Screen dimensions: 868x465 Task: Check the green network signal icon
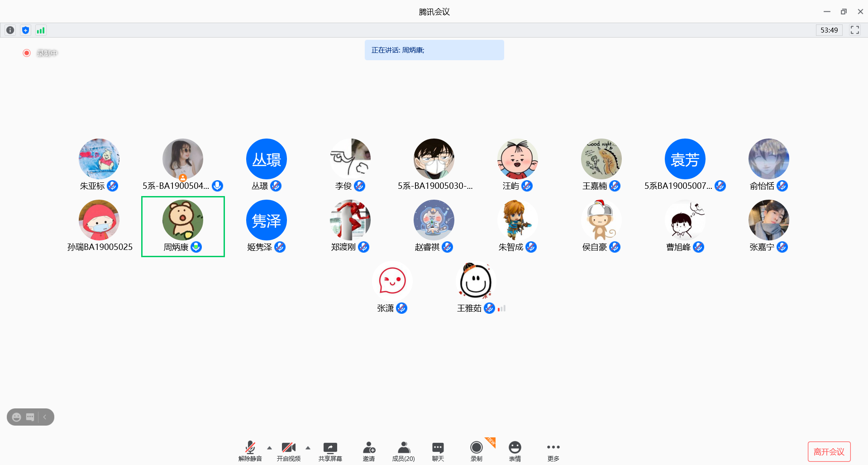tap(41, 30)
